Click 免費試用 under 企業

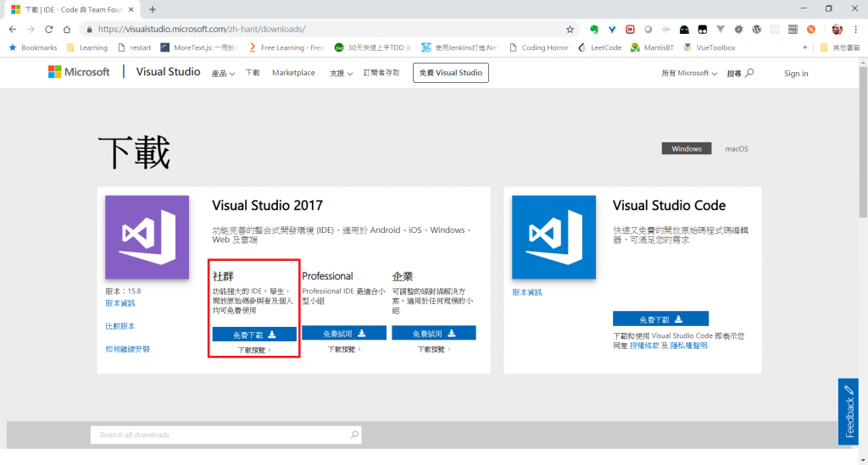point(433,334)
